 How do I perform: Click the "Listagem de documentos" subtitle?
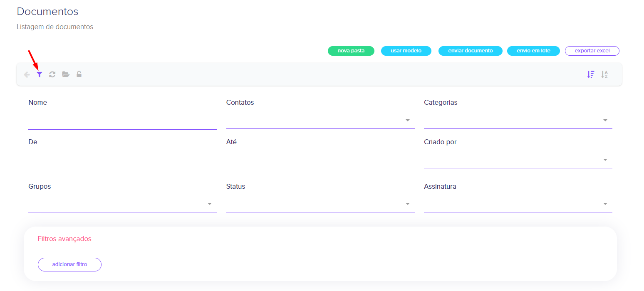click(55, 27)
